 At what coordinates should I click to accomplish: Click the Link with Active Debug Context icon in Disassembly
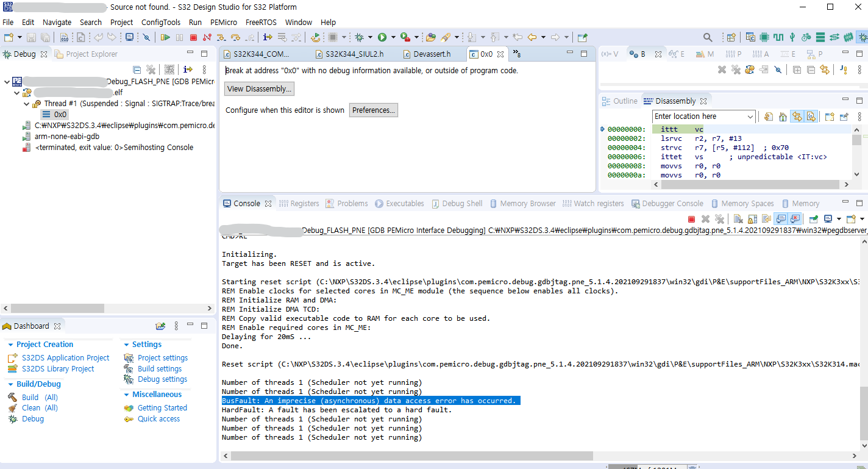point(796,116)
